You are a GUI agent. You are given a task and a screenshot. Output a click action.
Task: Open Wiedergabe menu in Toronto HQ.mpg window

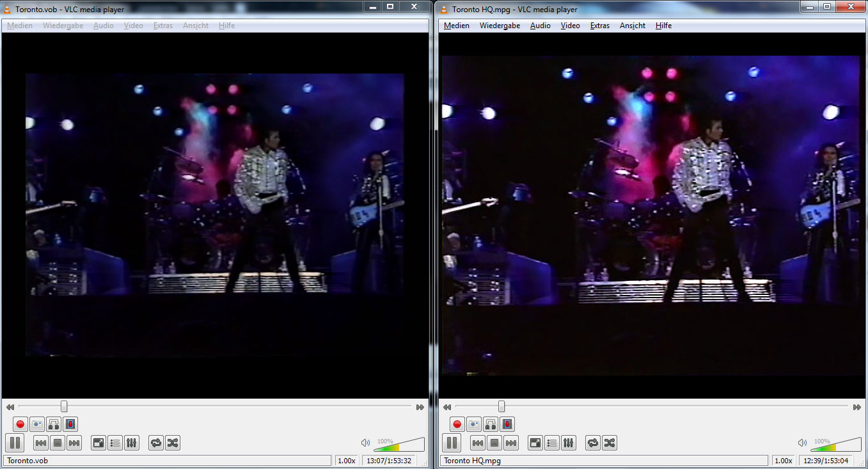click(x=500, y=26)
